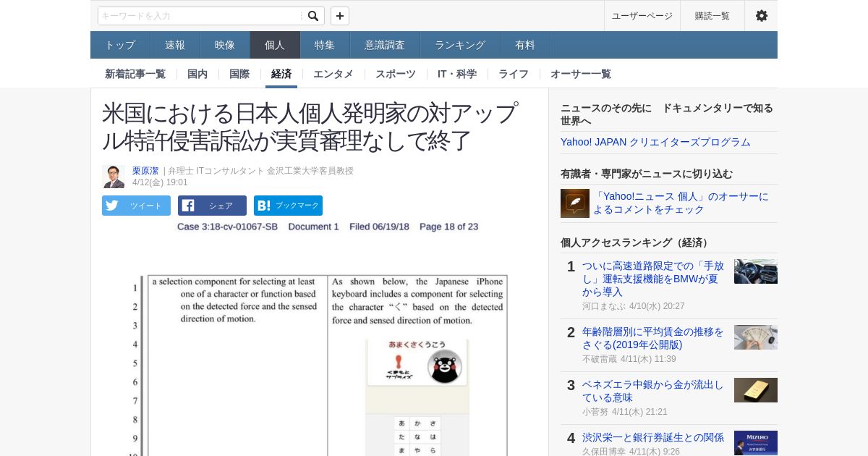
Task: Share via the Twitter ツイート button
Action: 136,206
